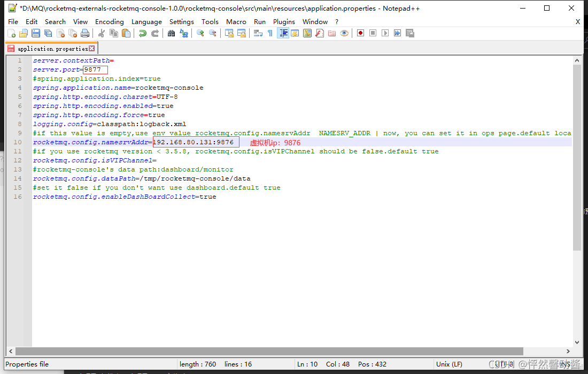Image resolution: width=588 pixels, height=374 pixels.
Task: Open the Macro menu
Action: pyautogui.click(x=236, y=22)
